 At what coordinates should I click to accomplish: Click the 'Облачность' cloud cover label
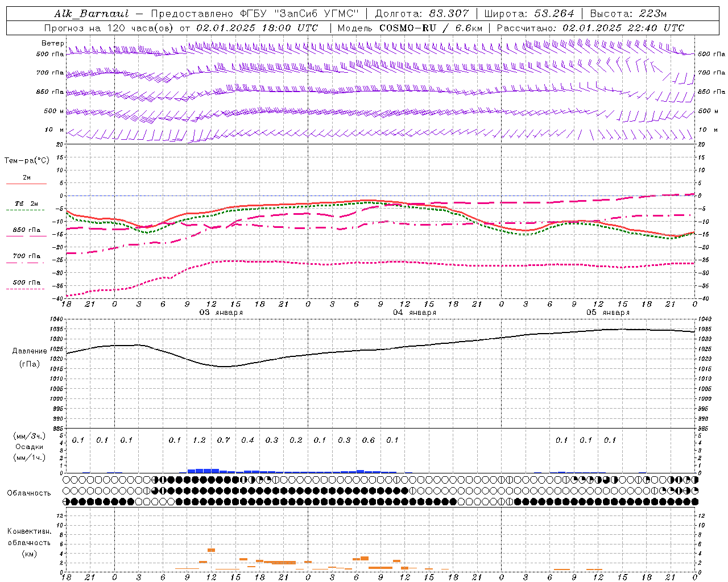pyautogui.click(x=29, y=493)
